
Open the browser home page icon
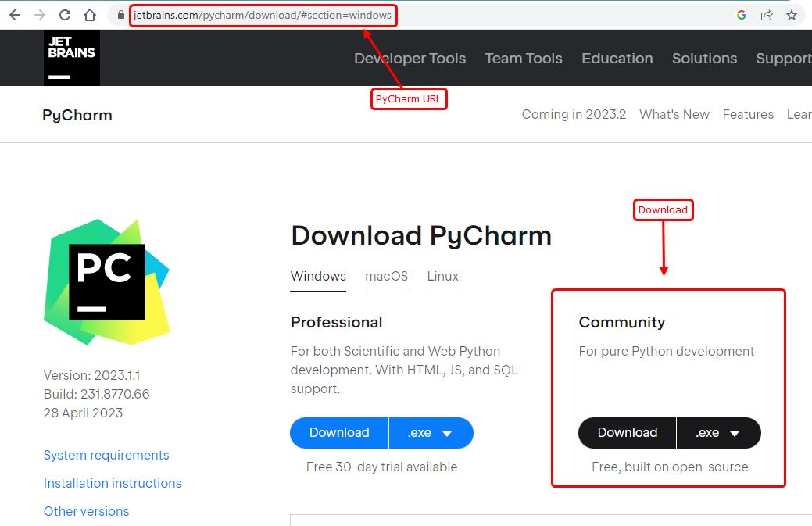pos(90,15)
